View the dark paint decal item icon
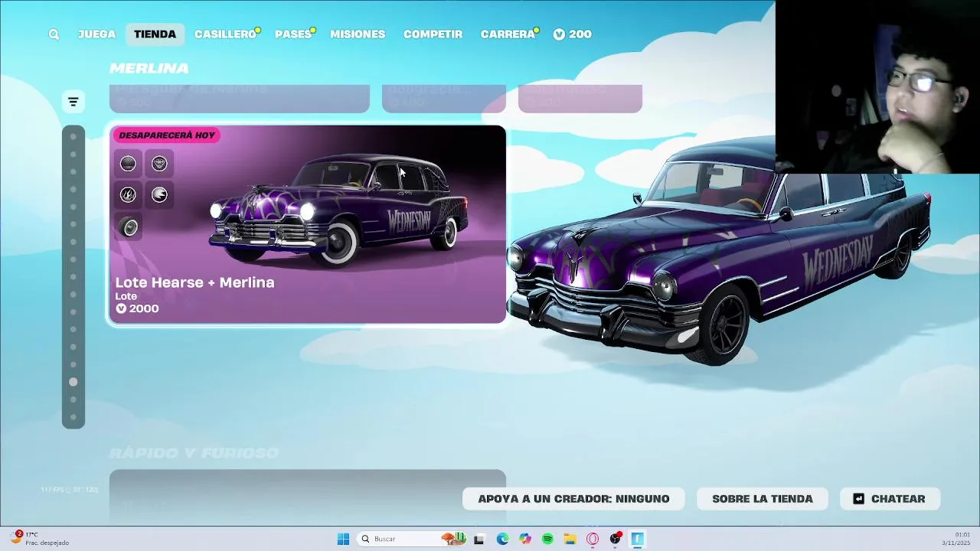Image resolution: width=980 pixels, height=551 pixels. pos(128,163)
